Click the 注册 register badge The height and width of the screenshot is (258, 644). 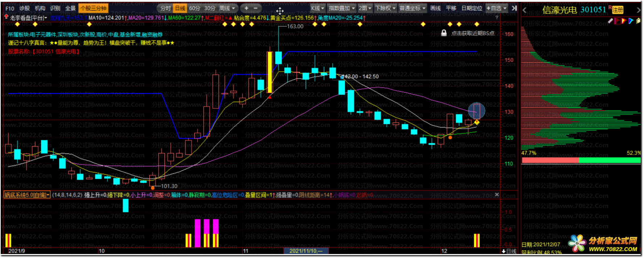click(618, 10)
